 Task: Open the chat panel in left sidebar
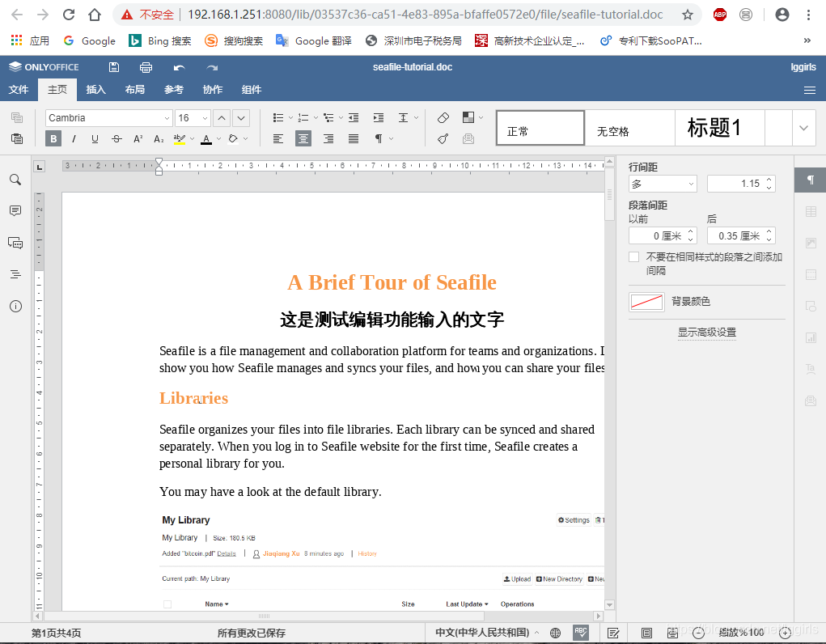pos(16,243)
